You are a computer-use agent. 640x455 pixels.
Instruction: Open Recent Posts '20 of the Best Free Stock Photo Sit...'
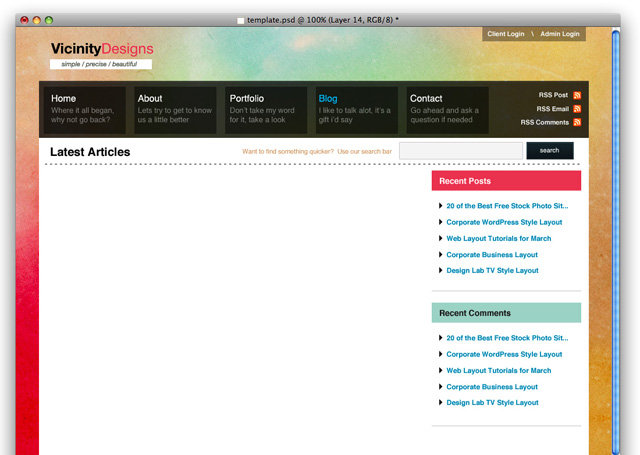click(507, 206)
